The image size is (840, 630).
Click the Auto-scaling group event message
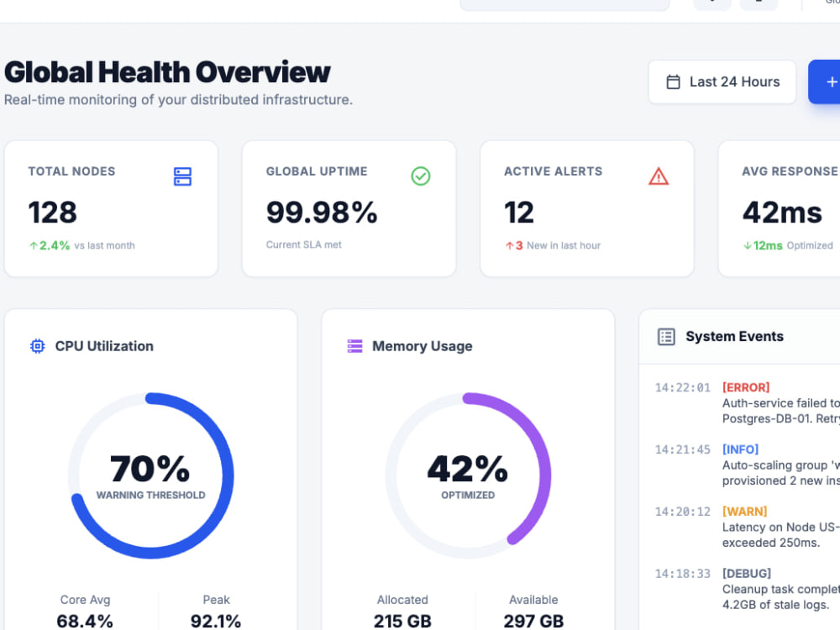click(x=780, y=473)
